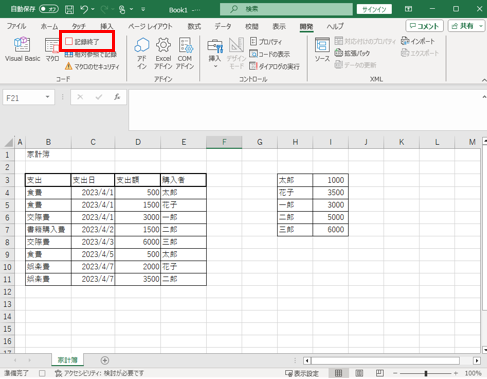Click the Undo button
This screenshot has width=487, height=379.
(x=84, y=9)
